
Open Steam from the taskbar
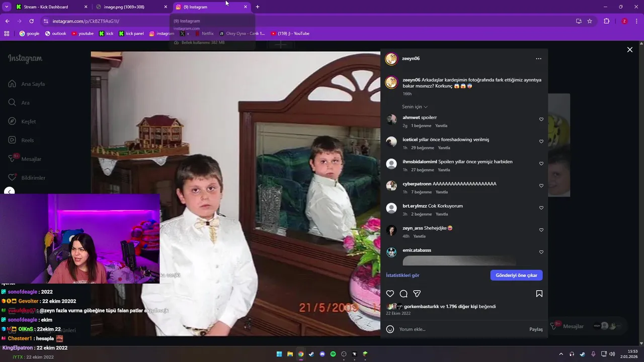click(x=311, y=354)
